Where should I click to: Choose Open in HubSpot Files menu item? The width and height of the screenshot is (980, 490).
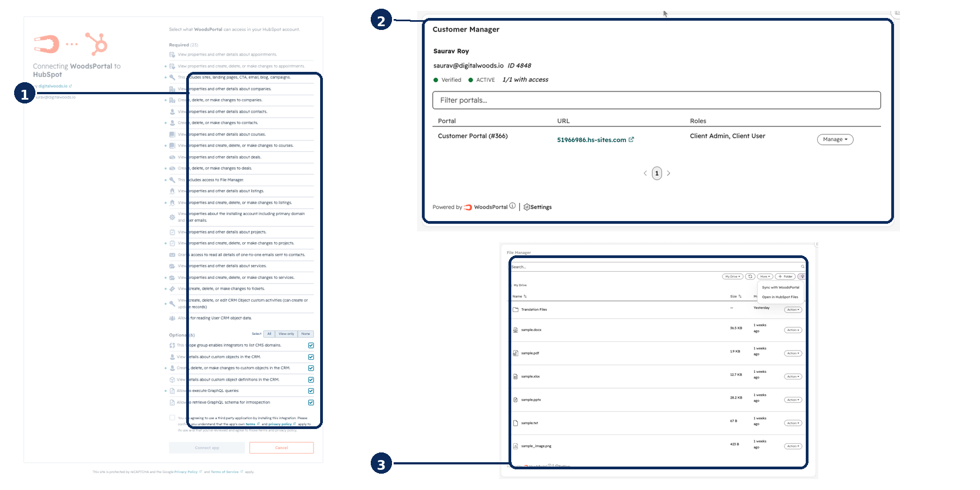tap(780, 297)
